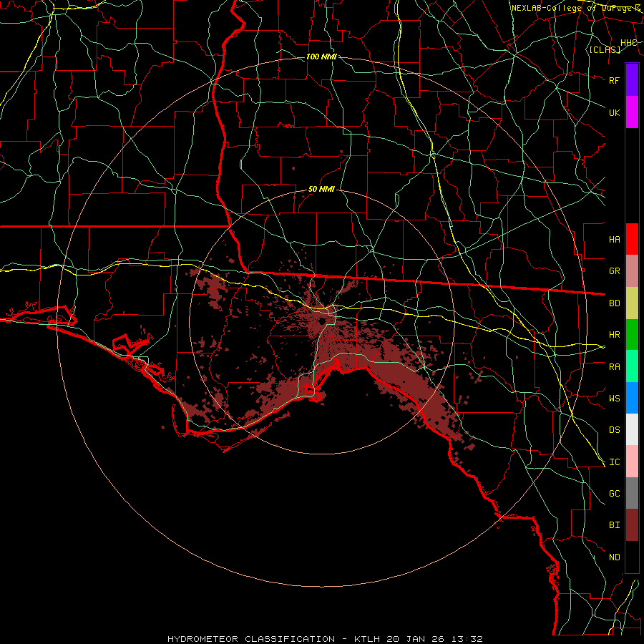Click the [CLAS] units label
644x644 pixels.
pos(605,49)
